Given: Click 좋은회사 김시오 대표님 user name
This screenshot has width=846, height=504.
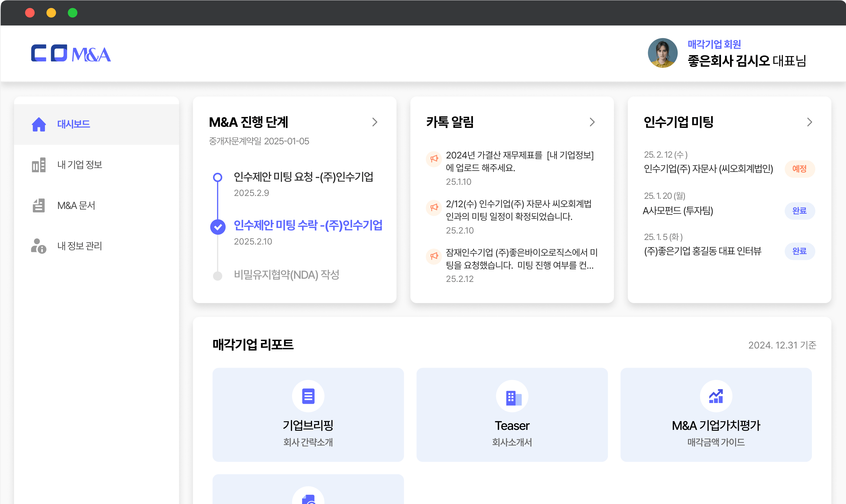Looking at the screenshot, I should 747,61.
